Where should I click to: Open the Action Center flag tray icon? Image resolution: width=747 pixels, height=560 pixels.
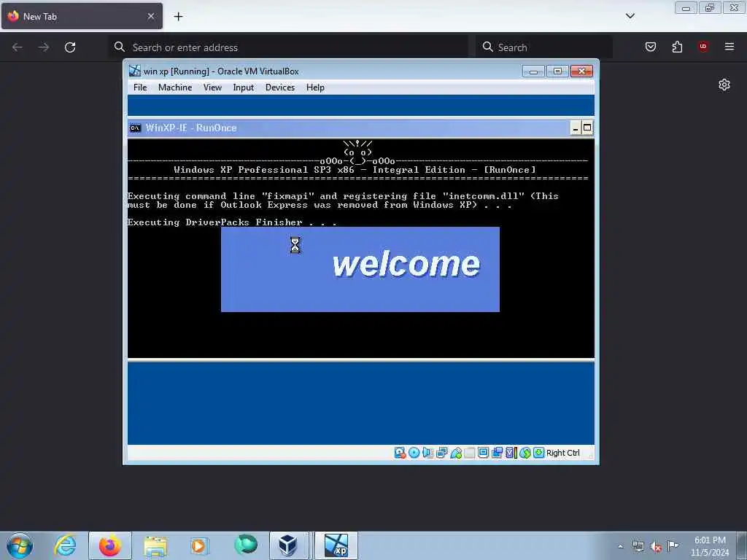(673, 545)
